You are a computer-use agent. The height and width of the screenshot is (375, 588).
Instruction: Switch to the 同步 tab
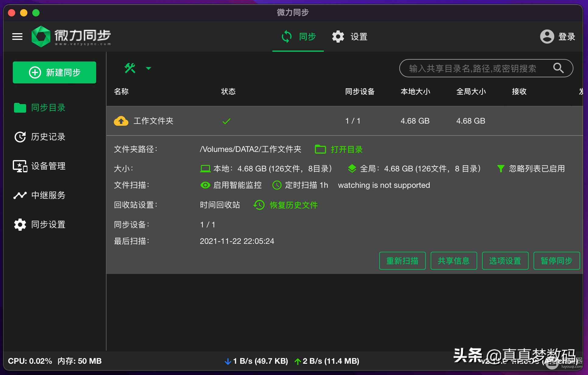coord(298,37)
